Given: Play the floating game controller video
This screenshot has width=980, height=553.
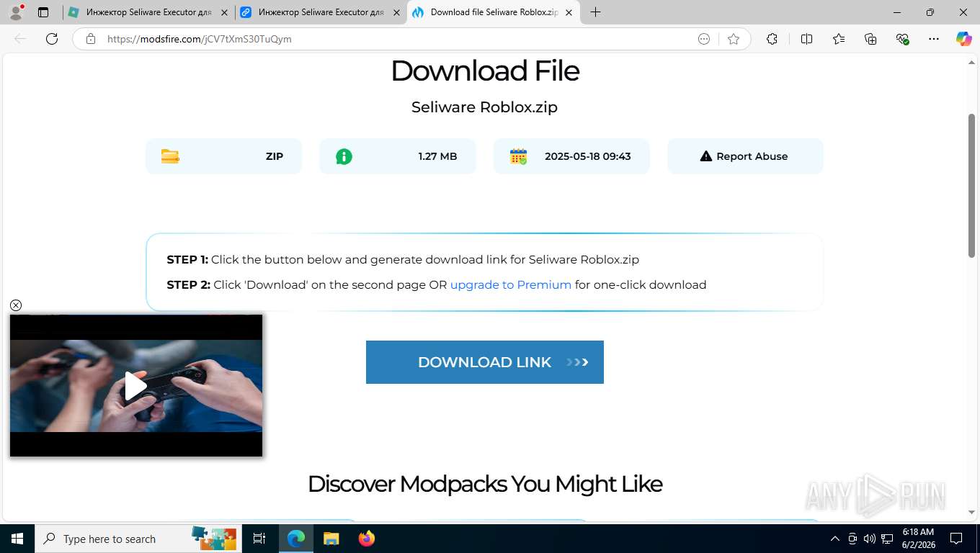Looking at the screenshot, I should coord(136,386).
